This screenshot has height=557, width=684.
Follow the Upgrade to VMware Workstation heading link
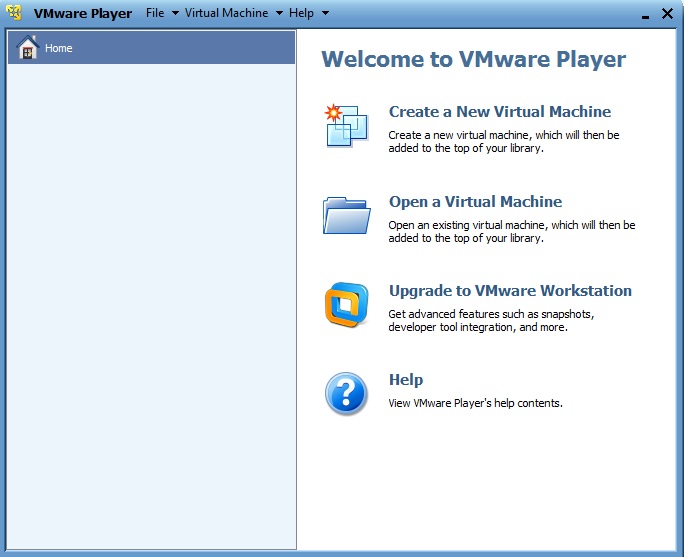pos(510,291)
